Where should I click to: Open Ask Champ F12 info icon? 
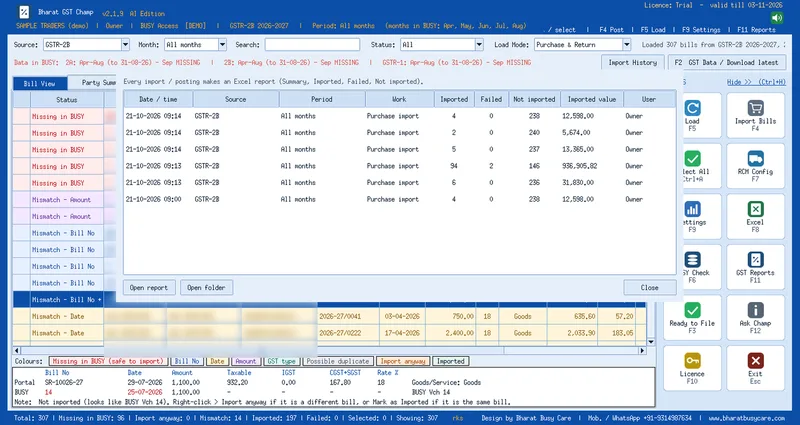pos(755,310)
